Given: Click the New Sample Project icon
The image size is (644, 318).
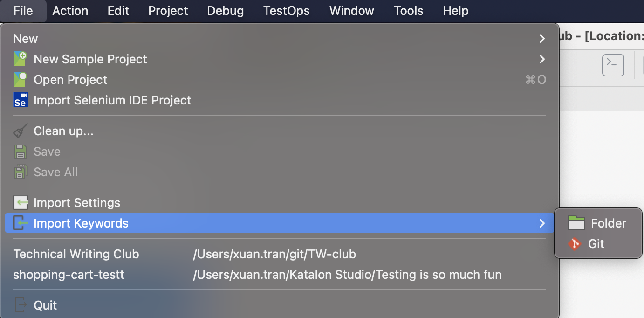Looking at the screenshot, I should pyautogui.click(x=21, y=59).
